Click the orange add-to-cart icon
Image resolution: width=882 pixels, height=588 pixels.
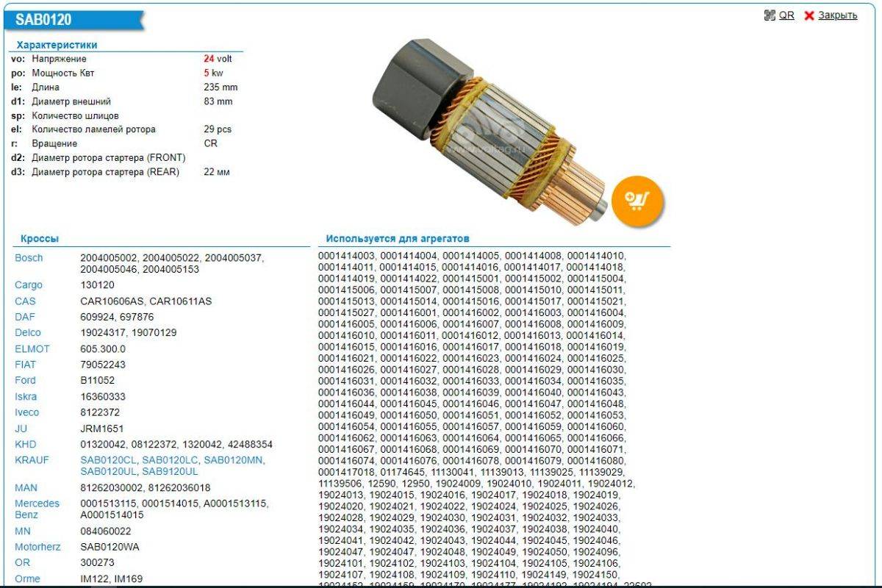click(x=637, y=200)
